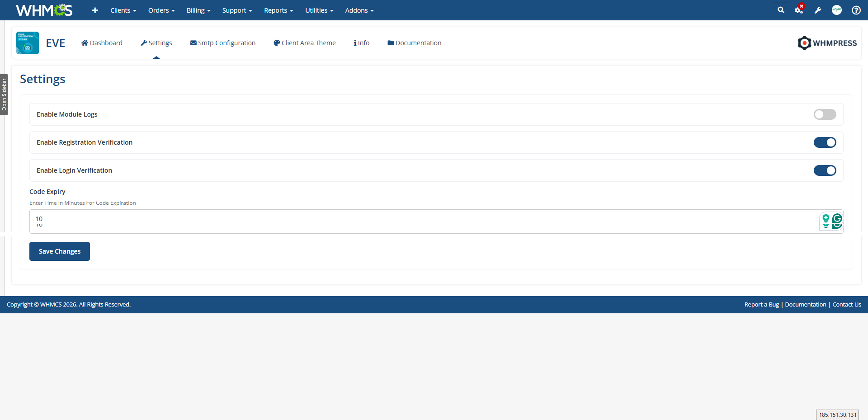Open the help question mark icon
The height and width of the screenshot is (420, 868).
(856, 10)
